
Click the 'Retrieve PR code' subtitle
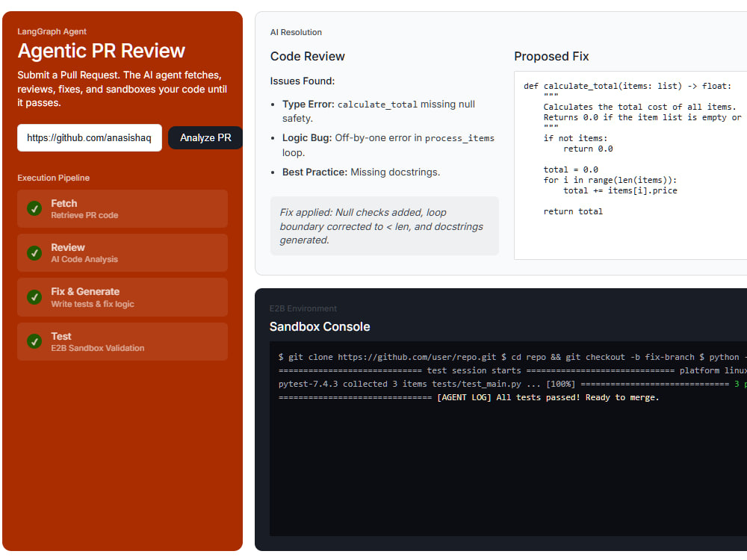(84, 215)
